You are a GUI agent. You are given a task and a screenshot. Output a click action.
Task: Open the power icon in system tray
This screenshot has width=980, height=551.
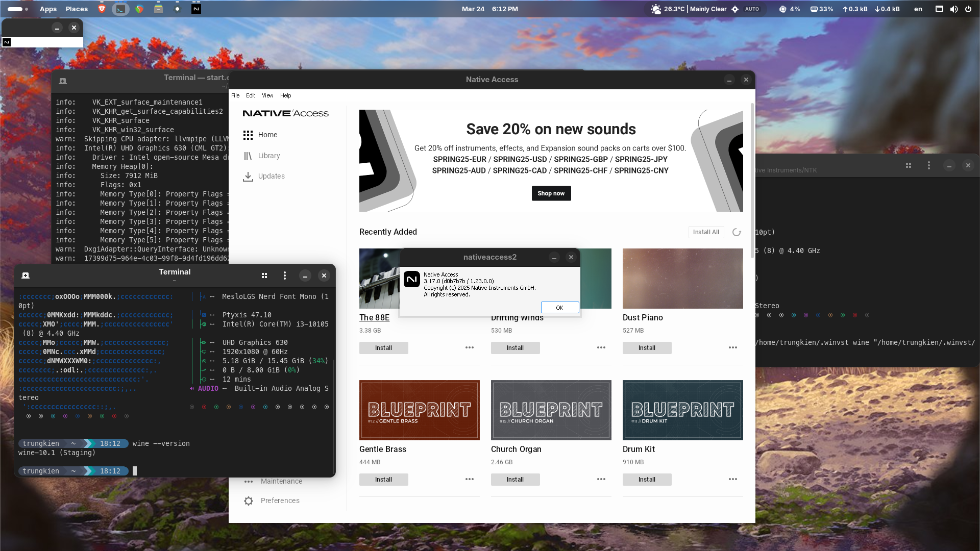(968, 9)
